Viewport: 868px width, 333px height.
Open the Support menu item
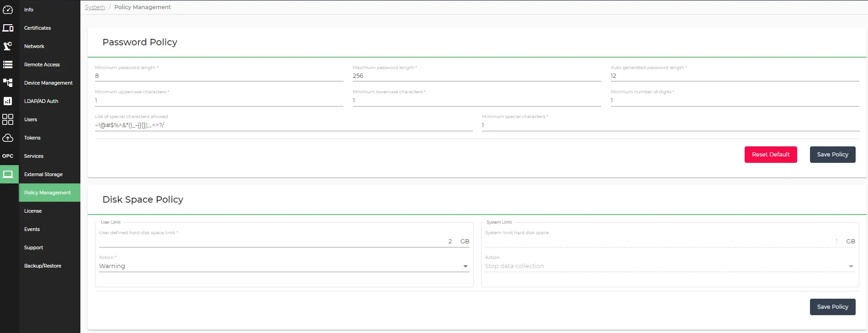point(50,247)
